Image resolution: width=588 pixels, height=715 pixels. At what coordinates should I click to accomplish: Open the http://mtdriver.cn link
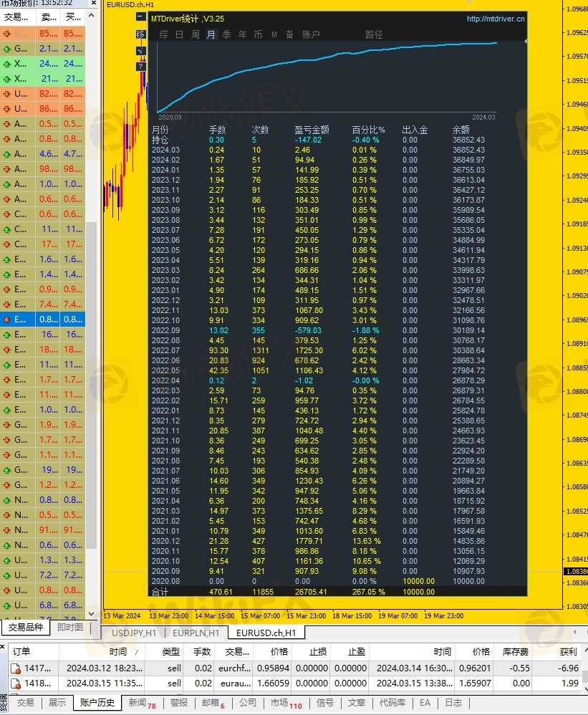click(x=496, y=19)
